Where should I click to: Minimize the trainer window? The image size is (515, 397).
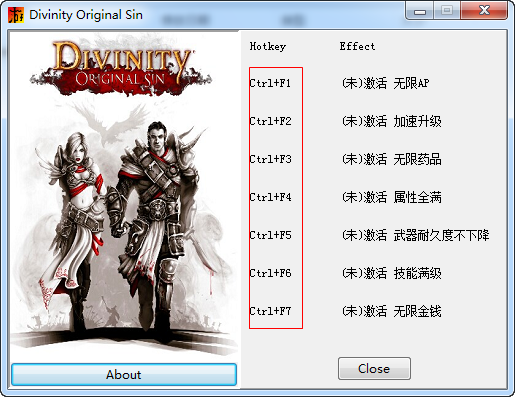pyautogui.click(x=420, y=11)
